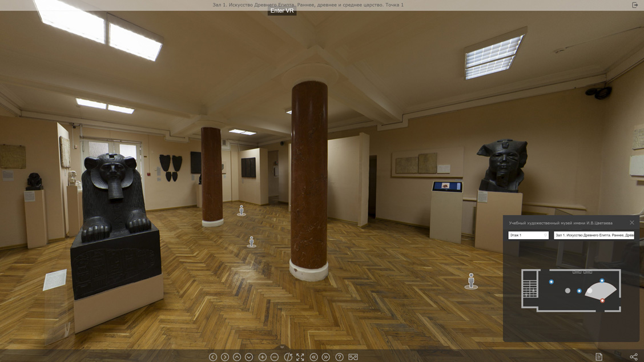Viewport: 644px width, 362px height.
Task: Zoom out with the minus icon
Action: tap(275, 357)
